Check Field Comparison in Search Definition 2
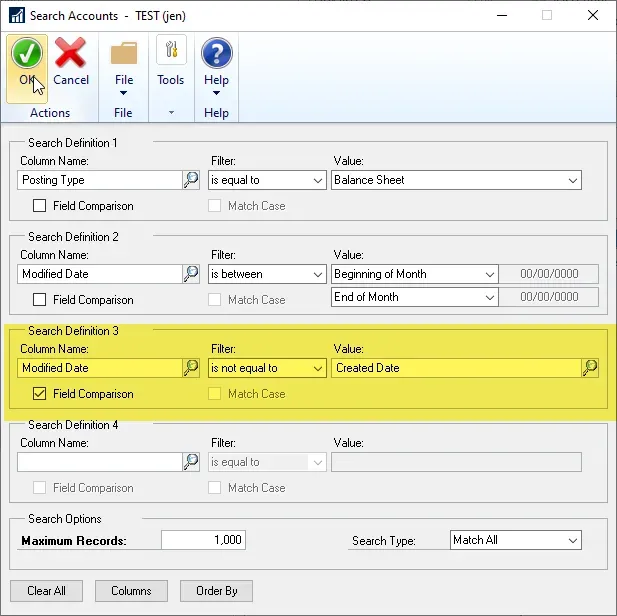The height and width of the screenshot is (616, 617). pyautogui.click(x=40, y=300)
